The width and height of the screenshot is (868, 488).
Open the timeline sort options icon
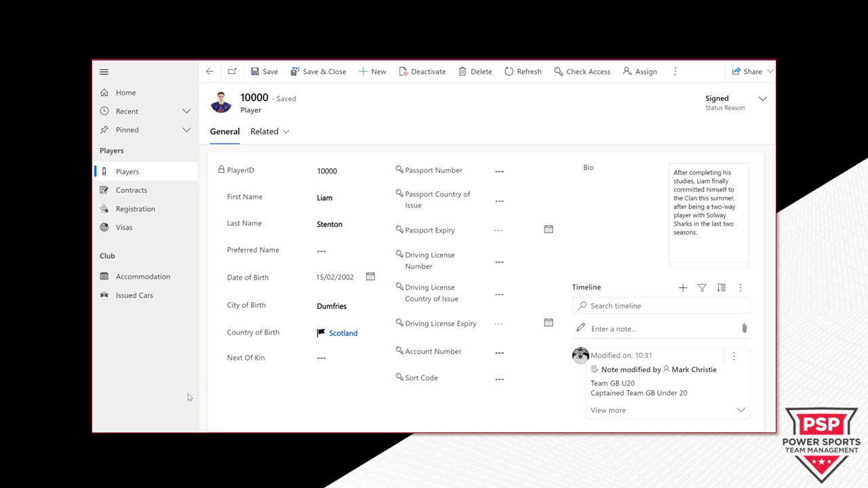[x=722, y=287]
